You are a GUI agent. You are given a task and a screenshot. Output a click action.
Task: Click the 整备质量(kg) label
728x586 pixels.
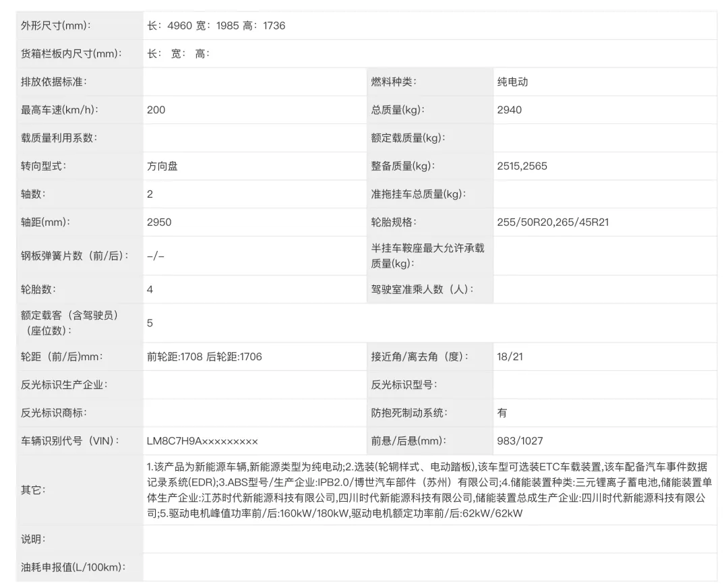click(x=402, y=166)
